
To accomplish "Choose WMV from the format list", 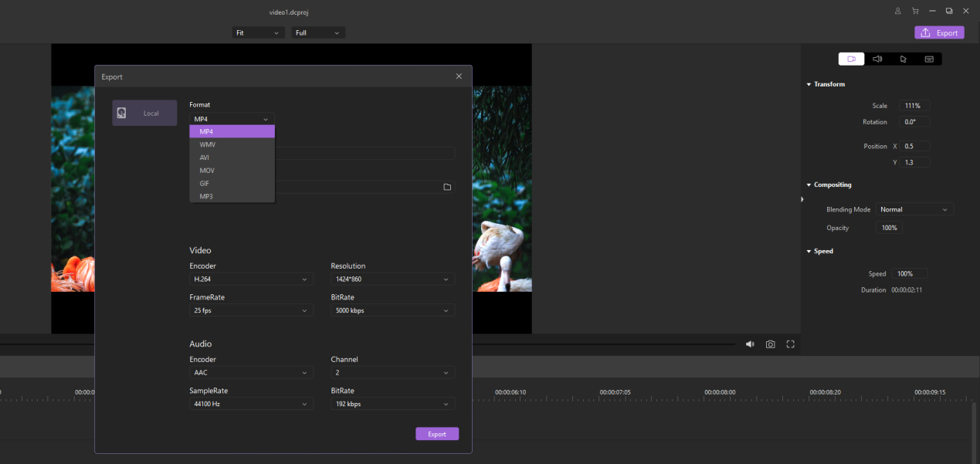I will coord(232,144).
